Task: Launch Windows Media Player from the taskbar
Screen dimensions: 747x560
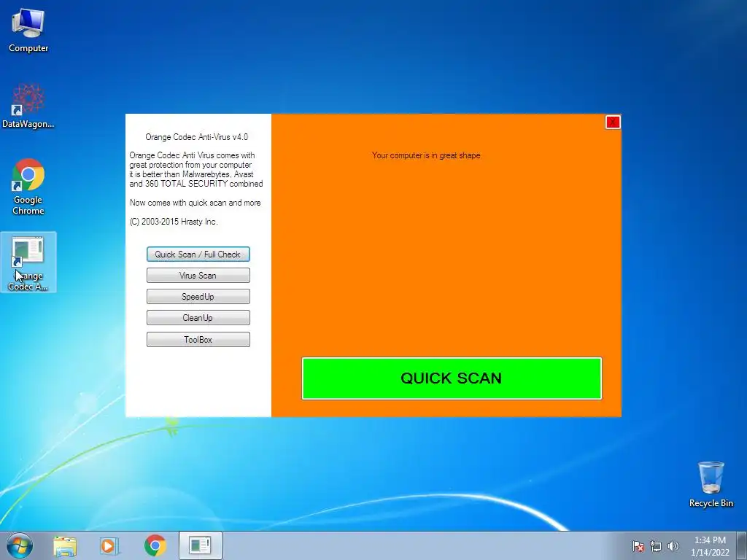Action: pyautogui.click(x=109, y=545)
